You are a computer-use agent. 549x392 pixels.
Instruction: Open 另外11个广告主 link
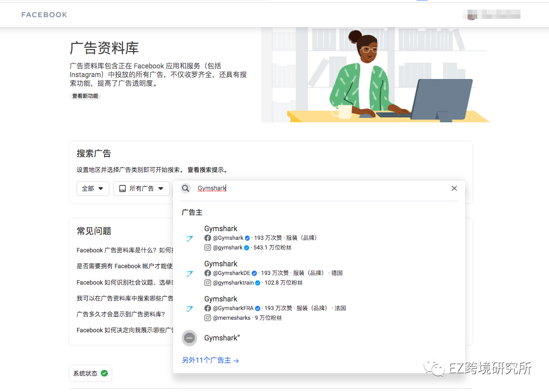(x=210, y=361)
